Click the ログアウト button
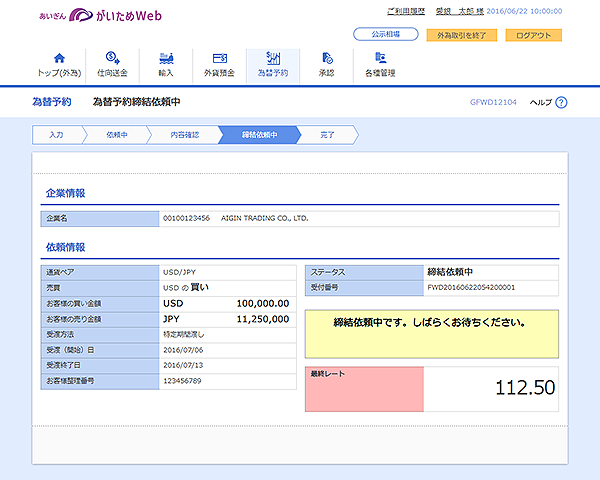This screenshot has height=480, width=600. coord(533,35)
